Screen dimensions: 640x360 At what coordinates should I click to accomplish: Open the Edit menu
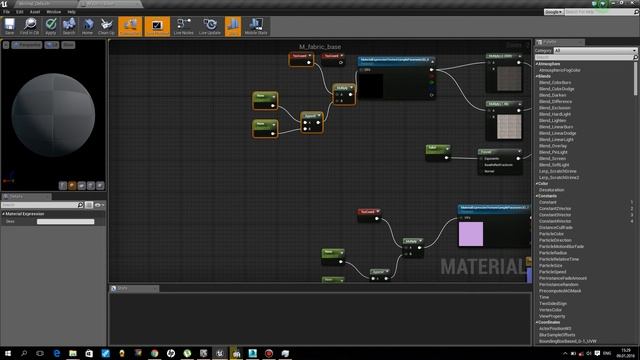coord(20,12)
